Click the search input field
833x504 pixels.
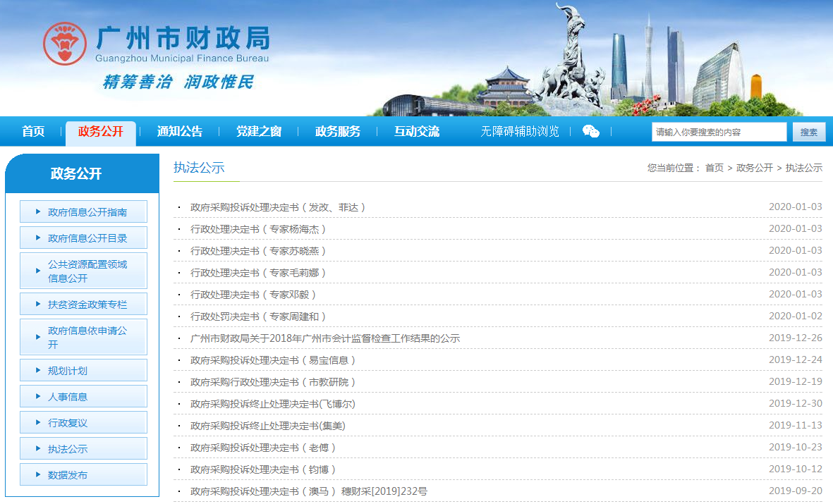(x=718, y=132)
